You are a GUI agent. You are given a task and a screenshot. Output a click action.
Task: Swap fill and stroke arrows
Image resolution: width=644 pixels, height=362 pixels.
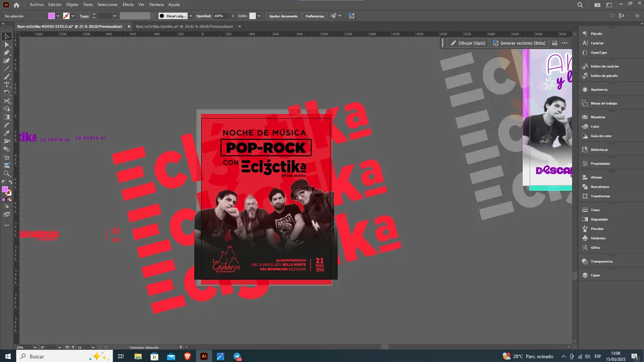10,182
